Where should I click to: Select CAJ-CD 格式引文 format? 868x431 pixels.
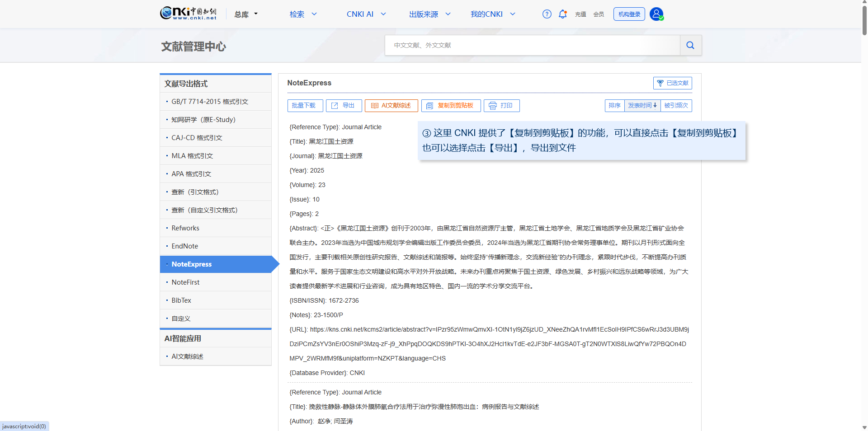pos(216,138)
